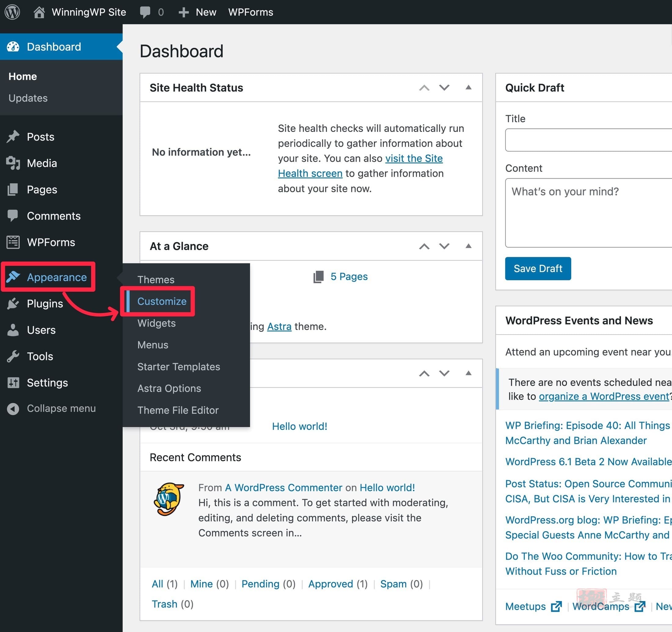Click the Plugins plug icon in sidebar

click(13, 304)
